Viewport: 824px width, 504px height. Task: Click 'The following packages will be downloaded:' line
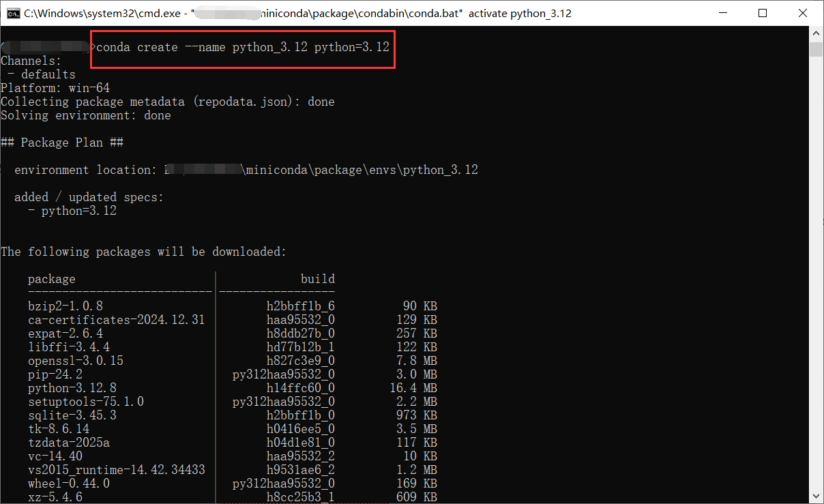[x=144, y=252]
